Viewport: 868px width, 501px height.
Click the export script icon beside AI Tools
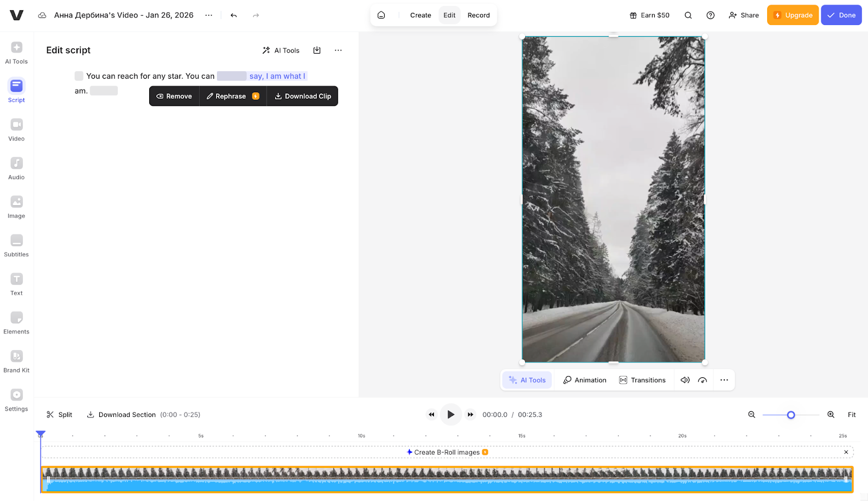coord(317,50)
